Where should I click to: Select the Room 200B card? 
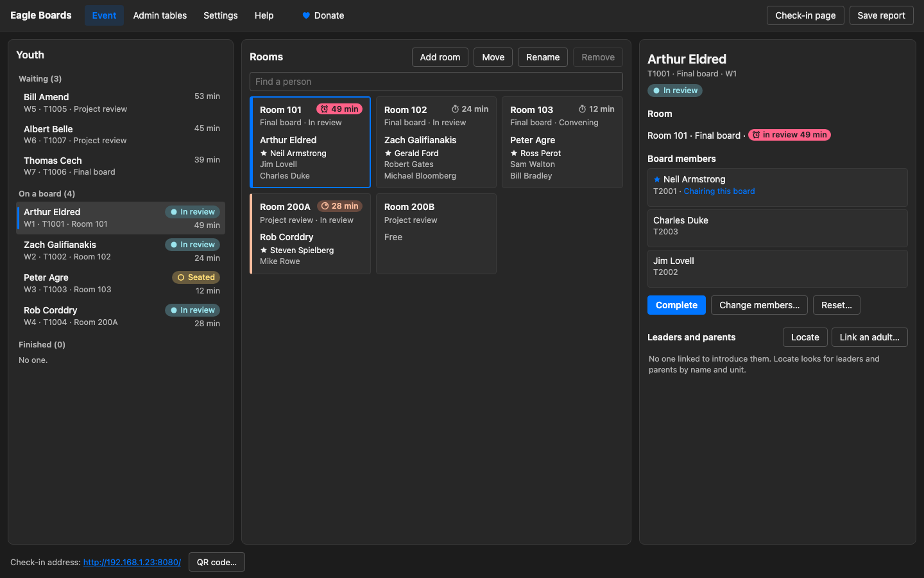[x=436, y=234]
